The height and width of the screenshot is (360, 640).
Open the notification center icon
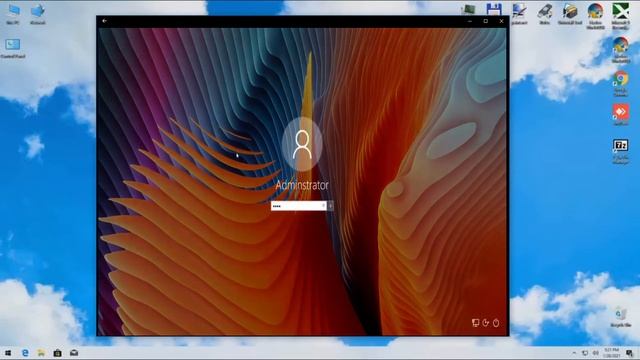pos(630,353)
